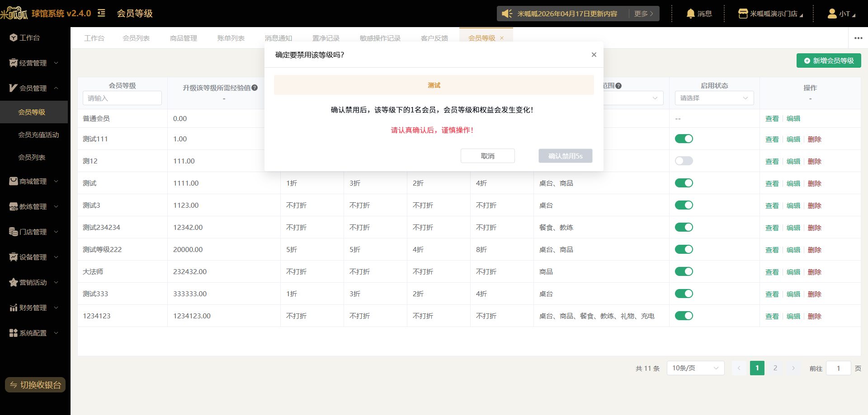The image size is (868, 415).
Task: Click the help icon beside 范围 column header
Action: tap(618, 85)
